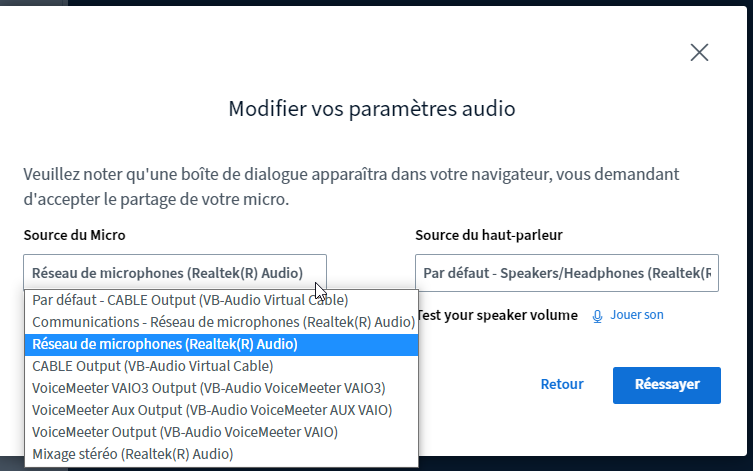Pick CABLE Output (VB-Audio Virtual Cable)

[221, 366]
